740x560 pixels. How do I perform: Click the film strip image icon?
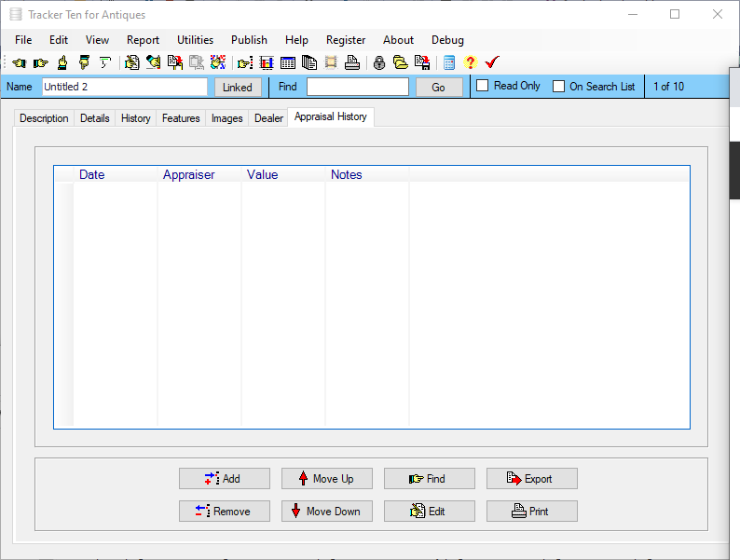click(x=331, y=62)
